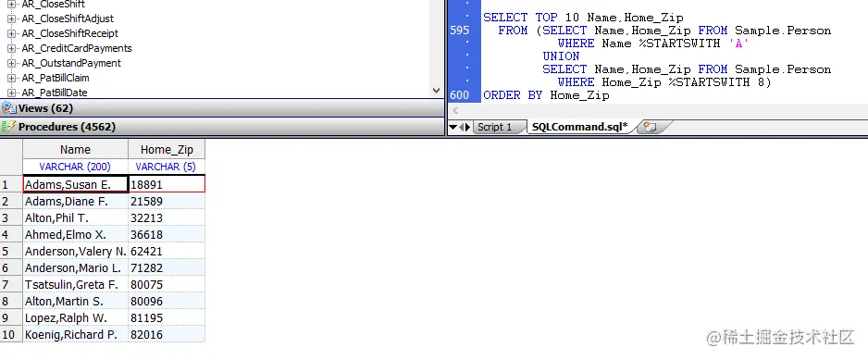Select the cell Koenig,Richard P.
The height and width of the screenshot is (360, 868).
click(76, 334)
